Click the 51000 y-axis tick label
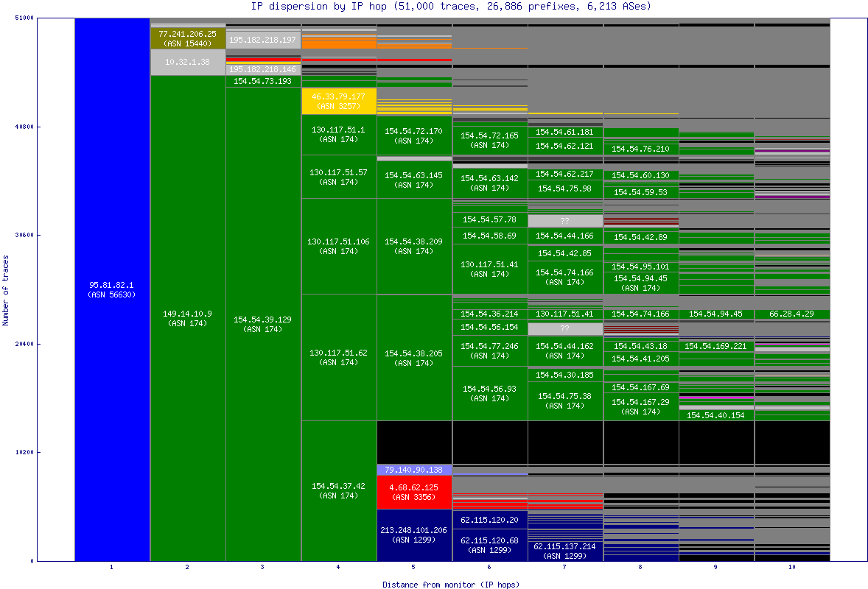Viewport: 868px width, 589px height. (24, 18)
